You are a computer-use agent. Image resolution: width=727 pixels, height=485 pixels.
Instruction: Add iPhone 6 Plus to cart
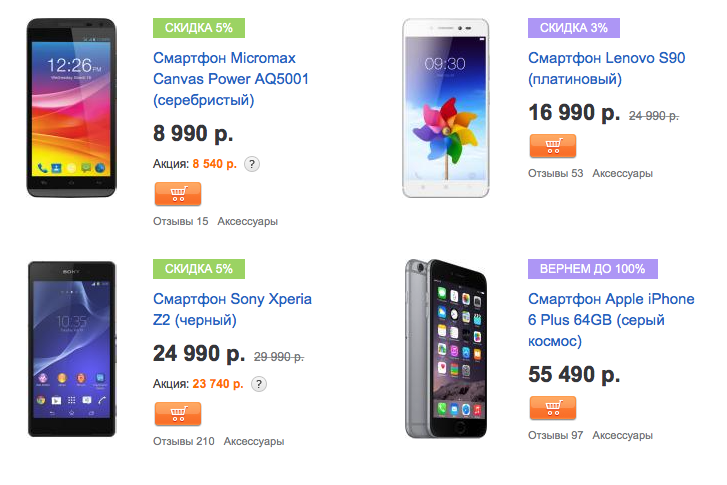pos(552,408)
